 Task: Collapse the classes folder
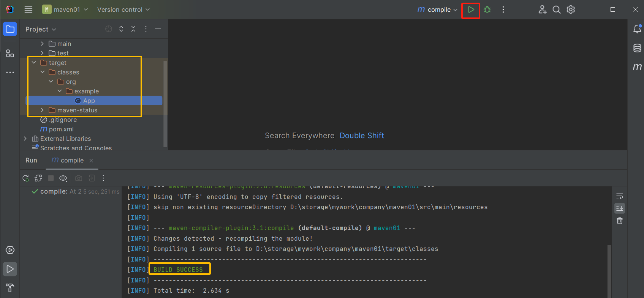click(42, 72)
